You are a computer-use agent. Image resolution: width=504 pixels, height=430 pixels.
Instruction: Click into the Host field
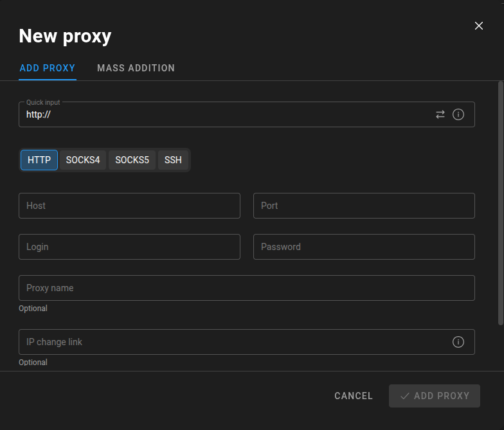[129, 206]
